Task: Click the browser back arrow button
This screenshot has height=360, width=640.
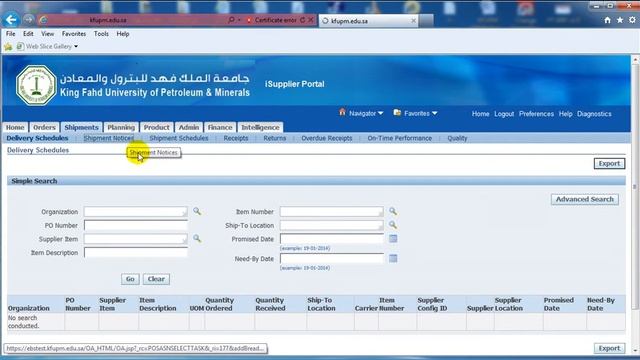Action: 11,20
